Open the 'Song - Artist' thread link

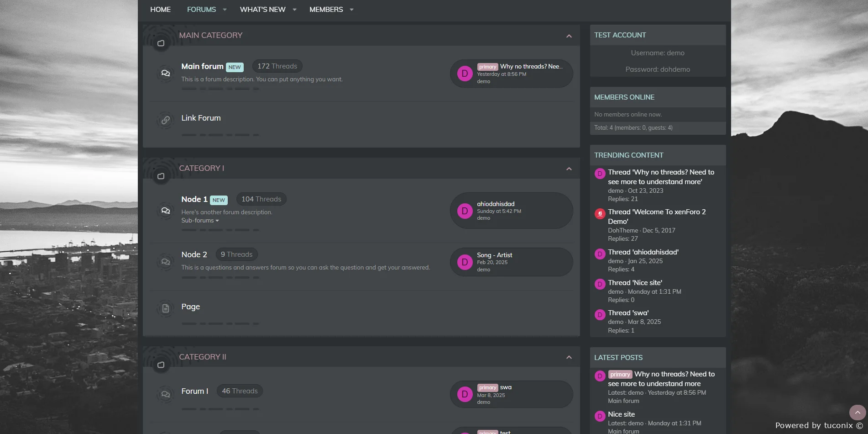pos(494,255)
